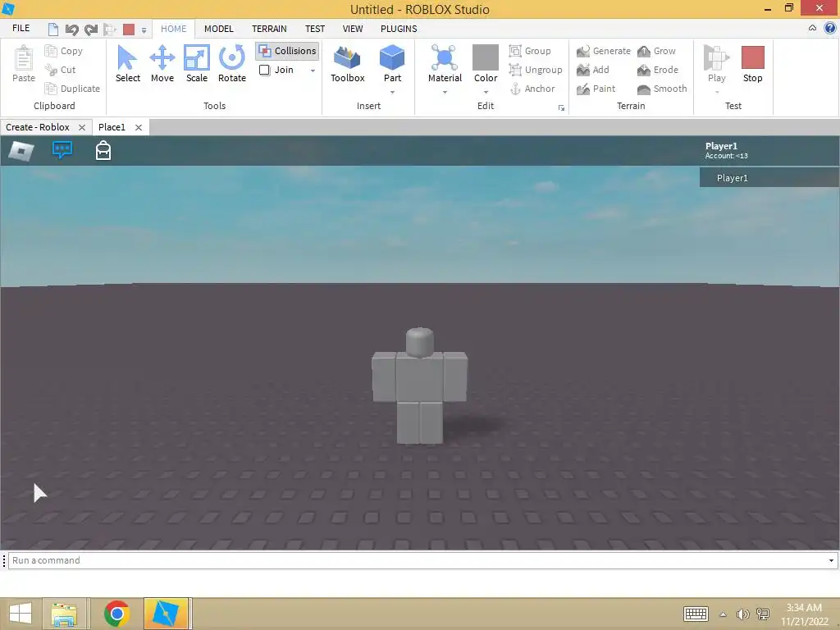
Task: Select the Select arrow tool
Action: pos(127,64)
